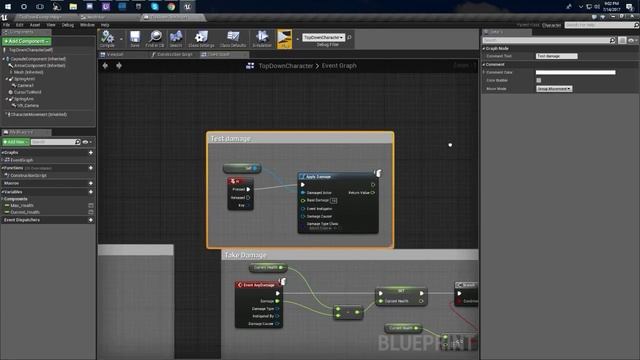Select the Camera1 component
The width and height of the screenshot is (640, 360).
coord(25,86)
